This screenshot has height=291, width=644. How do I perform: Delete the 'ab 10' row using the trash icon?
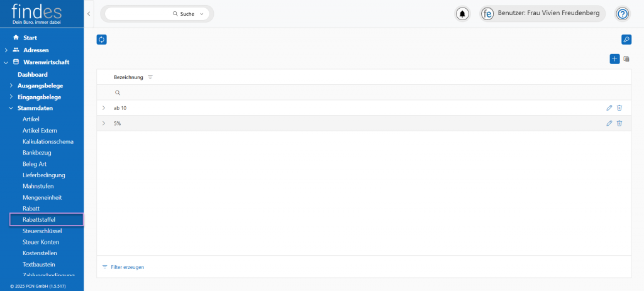(619, 108)
